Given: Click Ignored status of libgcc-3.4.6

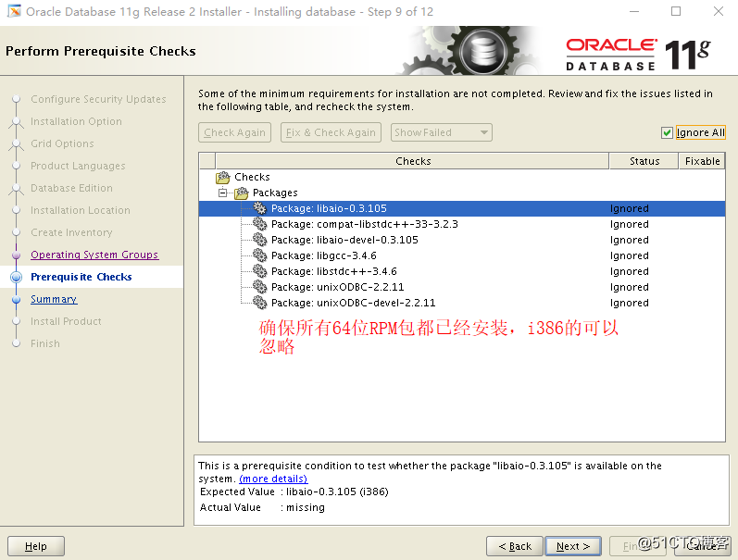Looking at the screenshot, I should pos(630,255).
